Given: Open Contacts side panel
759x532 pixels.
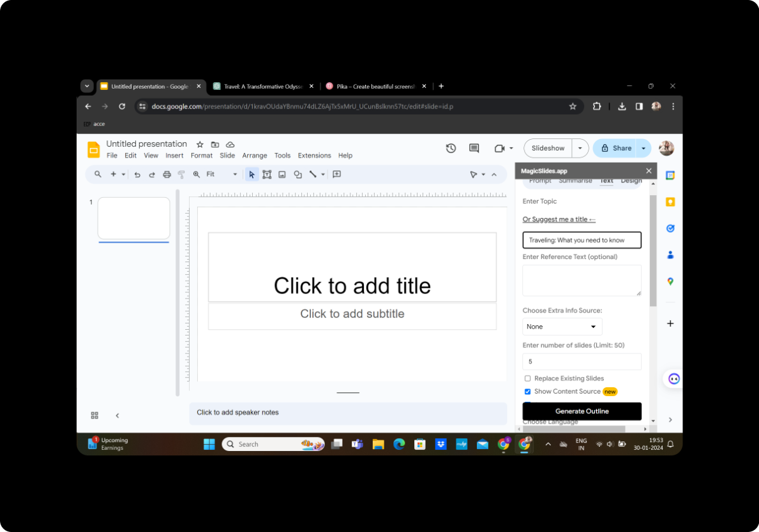Looking at the screenshot, I should (x=670, y=255).
